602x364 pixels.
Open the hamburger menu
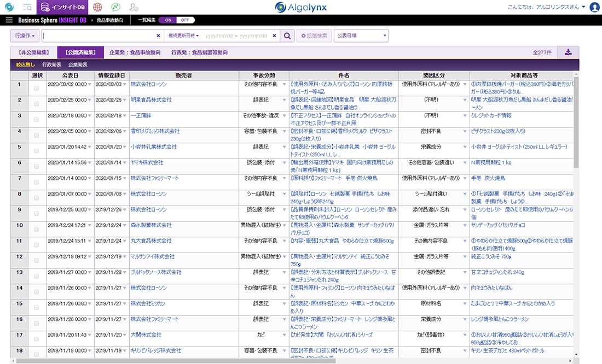9,20
